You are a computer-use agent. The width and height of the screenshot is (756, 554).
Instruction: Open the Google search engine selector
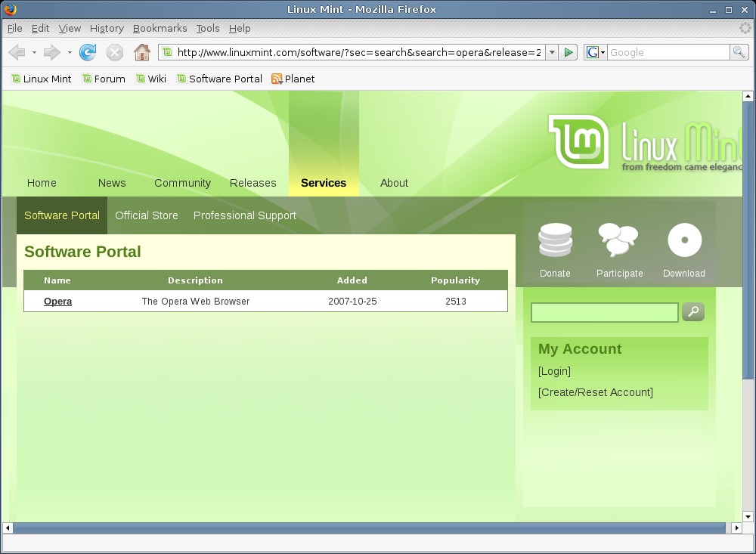pos(596,52)
